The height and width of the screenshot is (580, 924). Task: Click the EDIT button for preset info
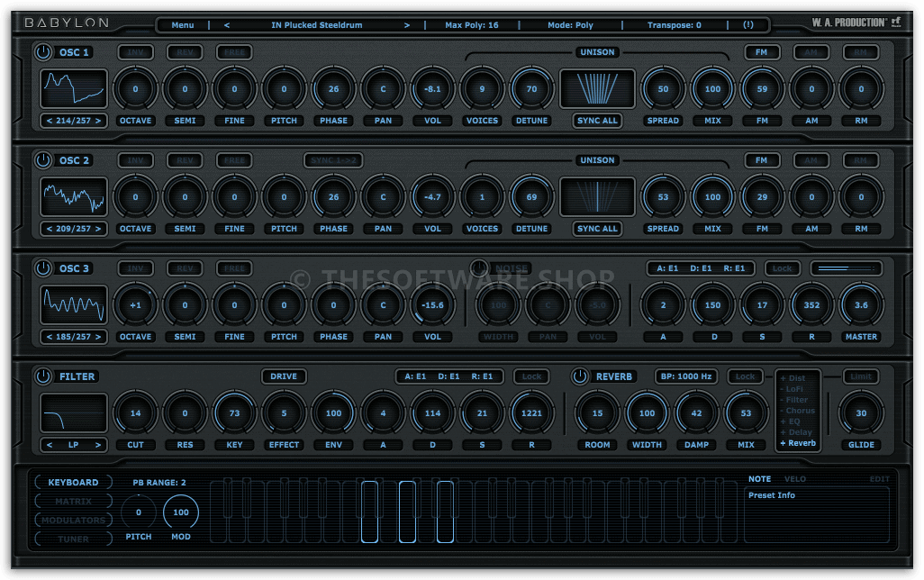(879, 478)
